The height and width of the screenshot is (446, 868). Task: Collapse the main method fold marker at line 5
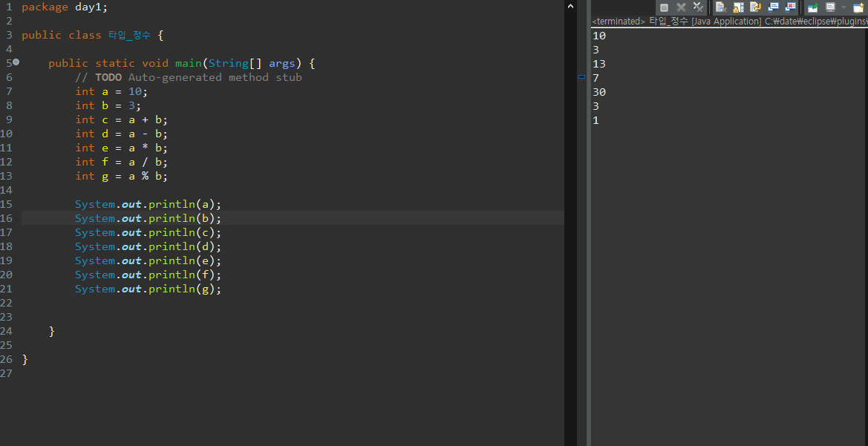(16, 62)
